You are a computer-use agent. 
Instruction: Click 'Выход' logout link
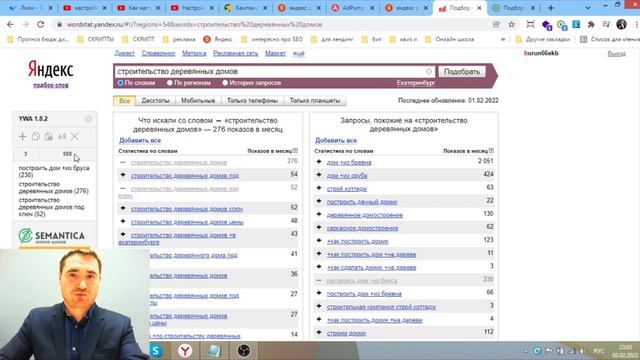(616, 53)
